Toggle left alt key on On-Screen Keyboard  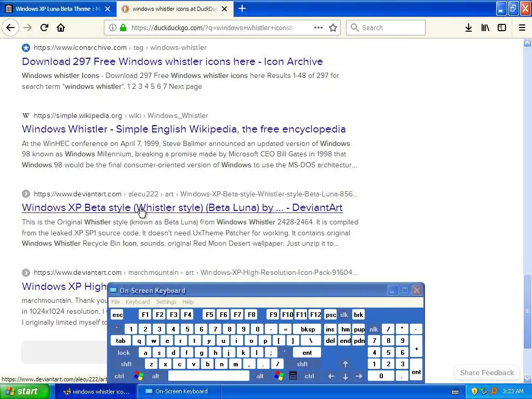tap(155, 376)
